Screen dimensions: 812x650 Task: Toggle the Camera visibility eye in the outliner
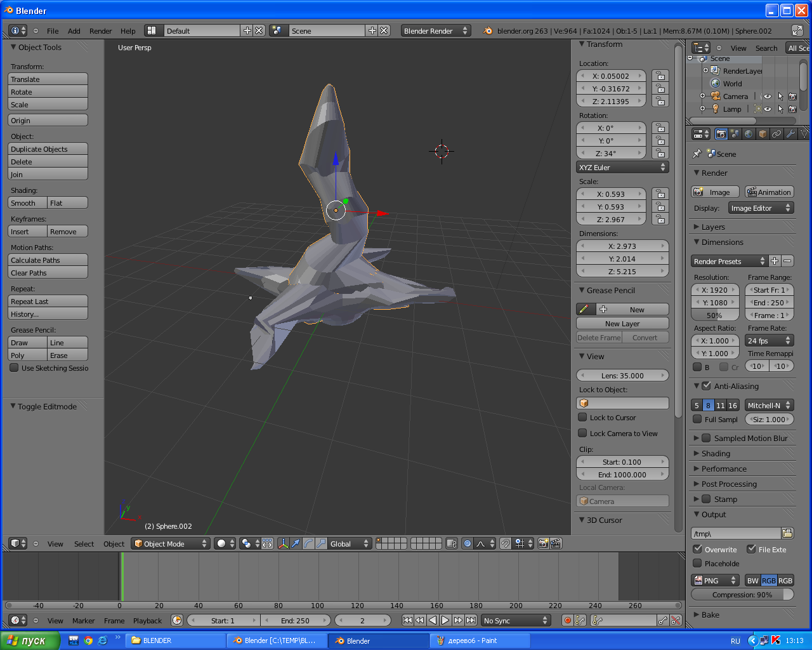point(768,96)
